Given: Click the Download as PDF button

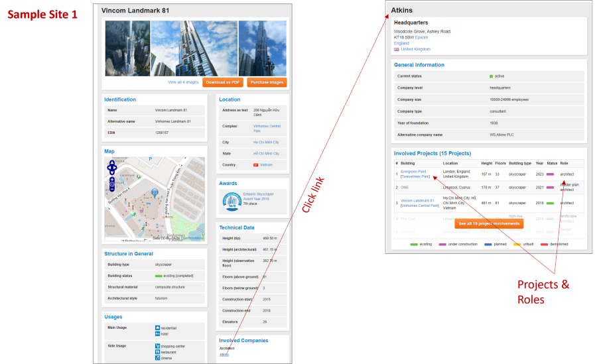Looking at the screenshot, I should click(x=223, y=82).
